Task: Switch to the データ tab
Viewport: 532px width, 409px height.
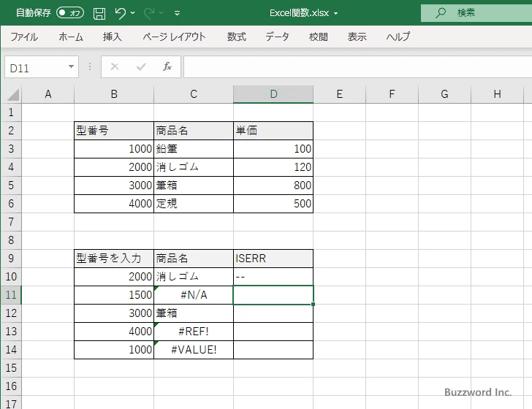Action: (x=277, y=37)
